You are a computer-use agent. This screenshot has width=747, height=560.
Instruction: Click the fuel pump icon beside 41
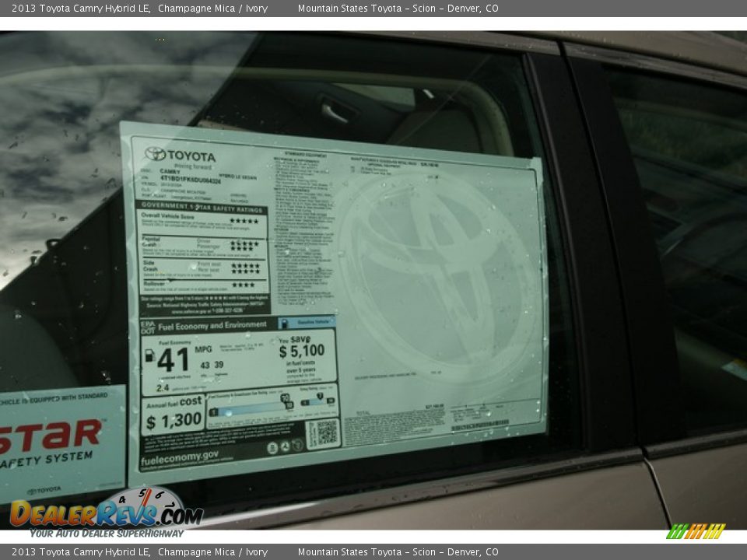(x=149, y=355)
